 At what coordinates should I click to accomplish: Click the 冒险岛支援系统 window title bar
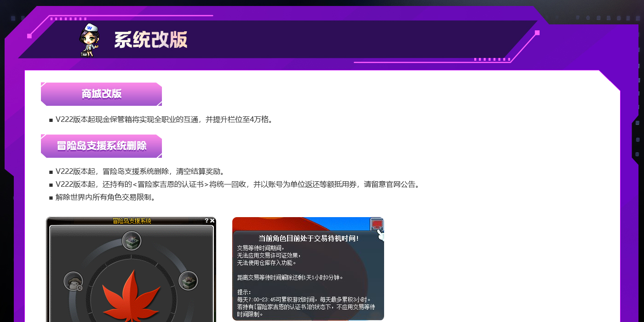132,221
